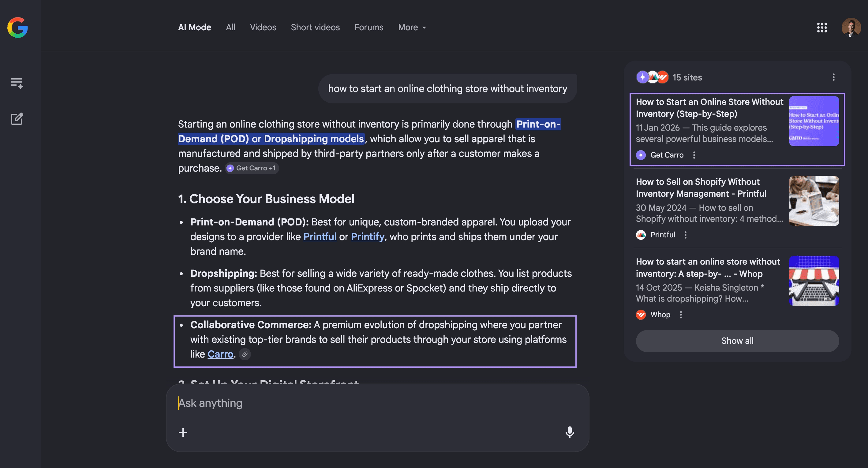868x468 pixels.
Task: Open the Google apps grid
Action: click(x=822, y=28)
